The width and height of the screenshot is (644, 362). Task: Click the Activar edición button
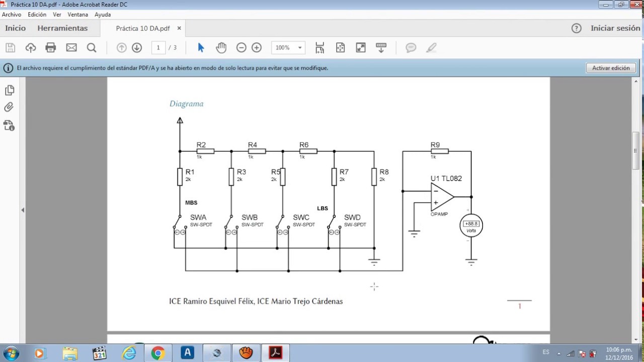pyautogui.click(x=611, y=68)
